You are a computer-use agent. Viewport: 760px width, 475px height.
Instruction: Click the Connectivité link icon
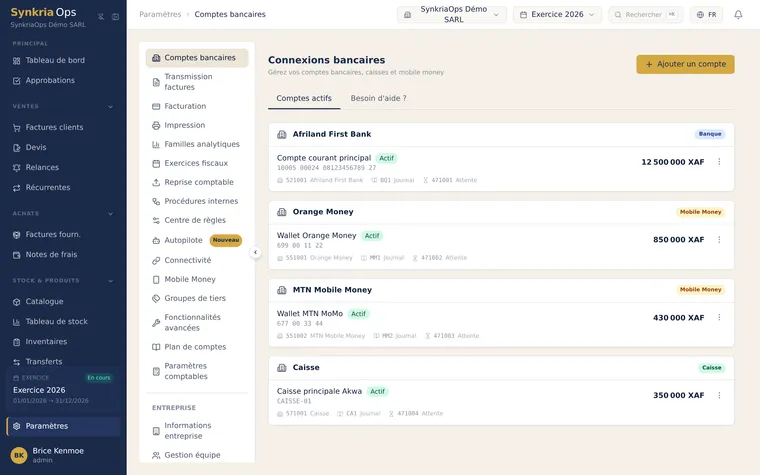[156, 260]
